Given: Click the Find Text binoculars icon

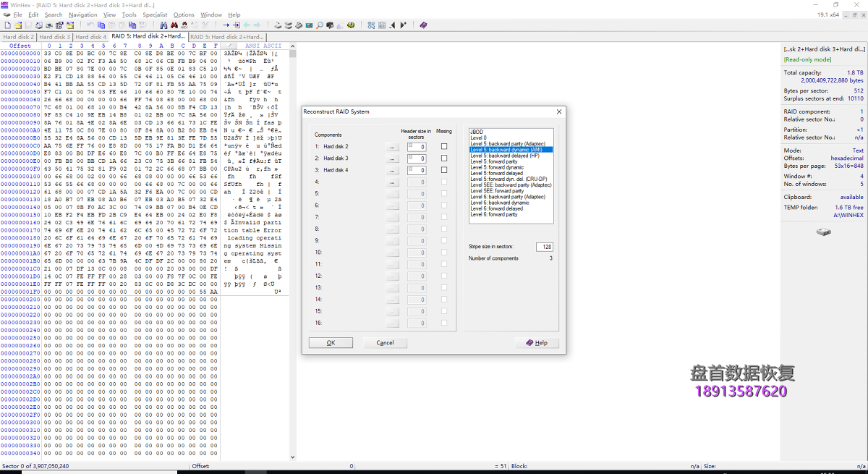Looking at the screenshot, I should coord(163,25).
